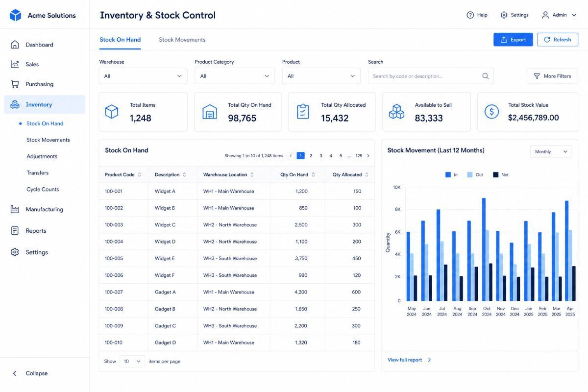Toggle the In series legend swatch

448,174
